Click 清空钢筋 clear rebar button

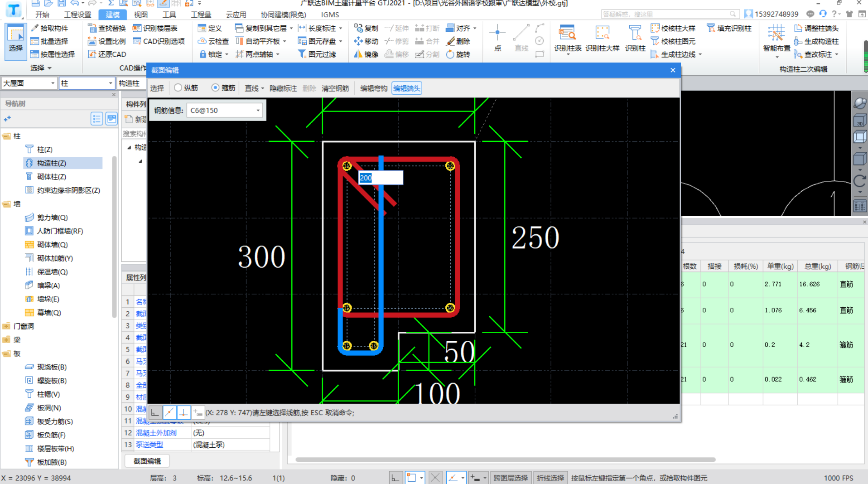(335, 88)
